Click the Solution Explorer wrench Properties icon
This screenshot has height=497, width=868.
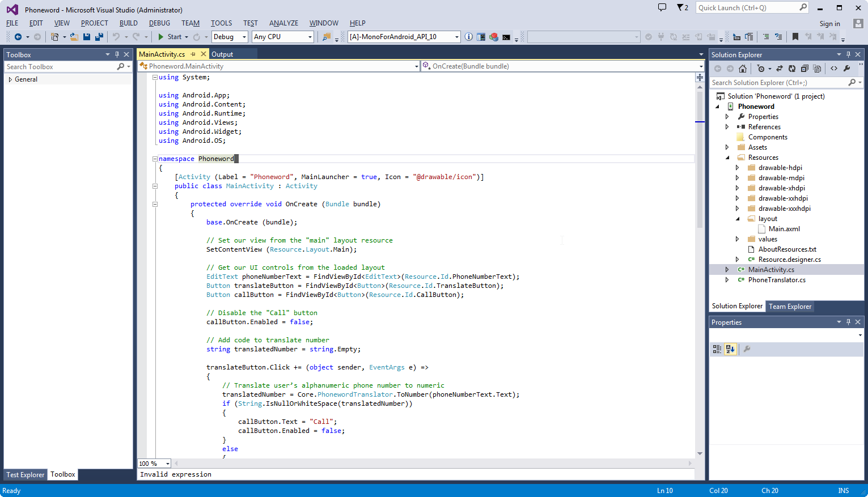[846, 69]
